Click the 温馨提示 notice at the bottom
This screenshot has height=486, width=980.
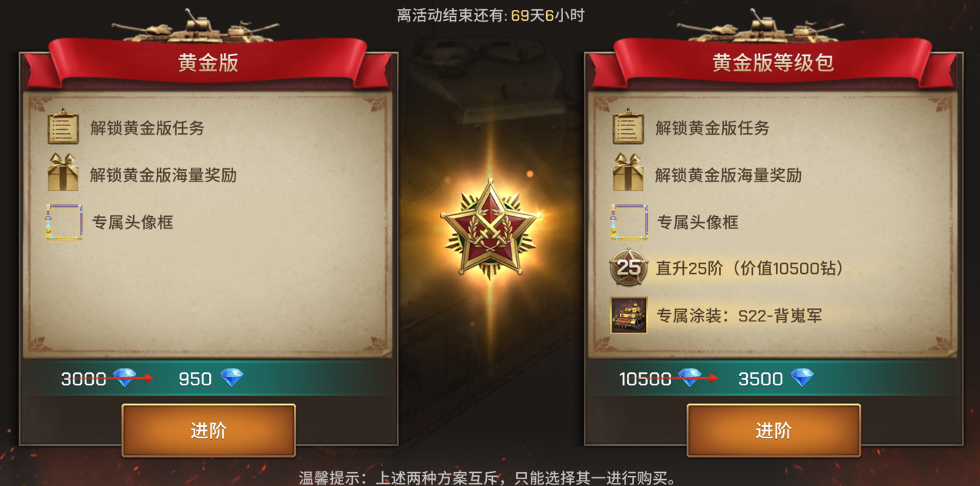pyautogui.click(x=488, y=478)
